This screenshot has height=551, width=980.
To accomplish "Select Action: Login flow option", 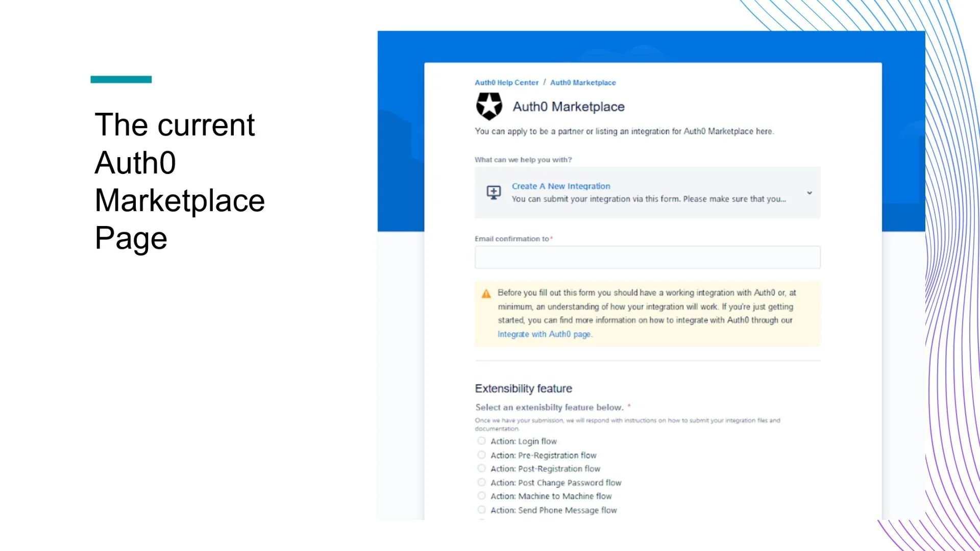I will pyautogui.click(x=481, y=441).
